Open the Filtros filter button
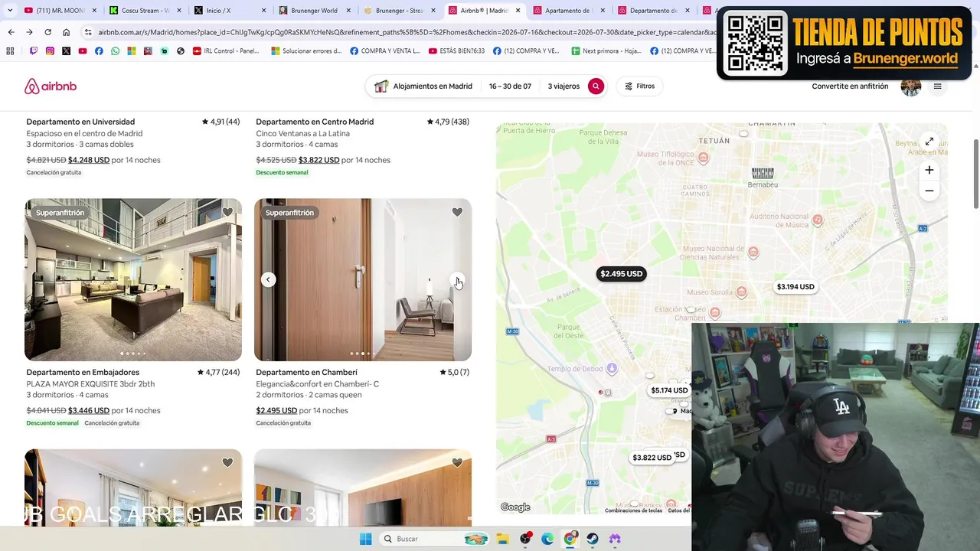The height and width of the screenshot is (551, 980). (x=640, y=86)
